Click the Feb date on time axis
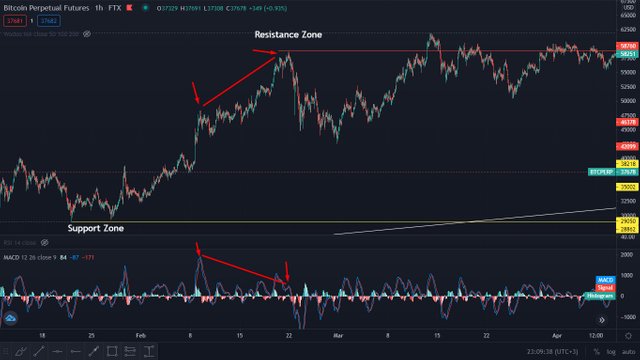Viewport: 640px width, 360px height. coord(140,336)
